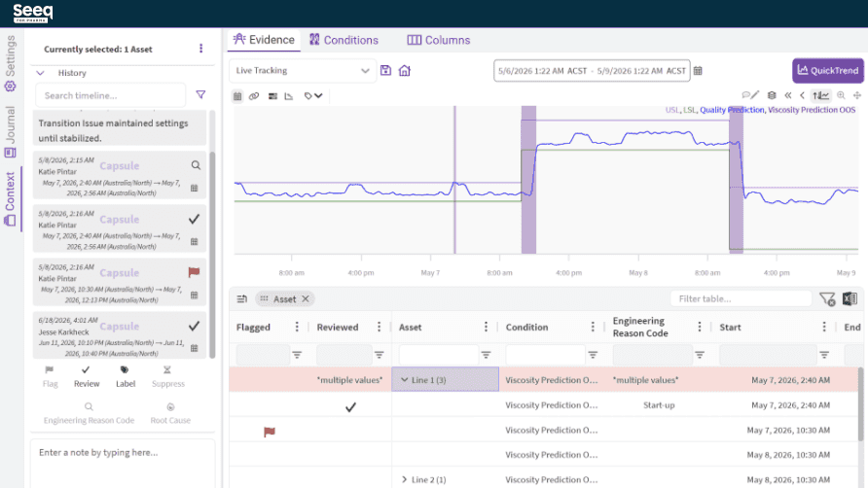The width and height of the screenshot is (868, 488).
Task: Click the Flag action button
Action: tap(50, 376)
